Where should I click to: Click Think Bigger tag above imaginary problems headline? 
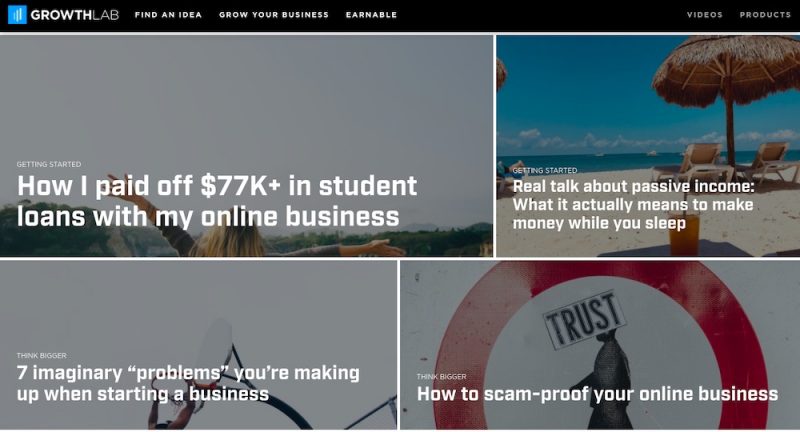pos(41,355)
